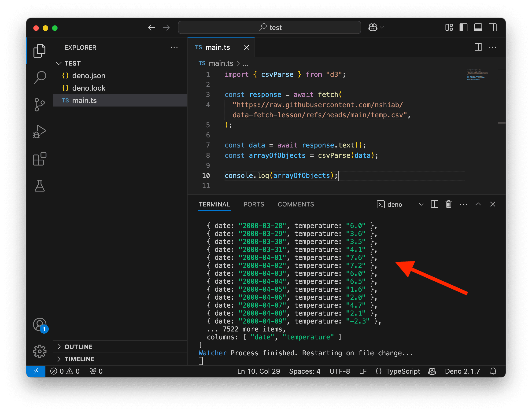Click the errors and warnings counter
Screen dimensions: 532x412
(65, 371)
